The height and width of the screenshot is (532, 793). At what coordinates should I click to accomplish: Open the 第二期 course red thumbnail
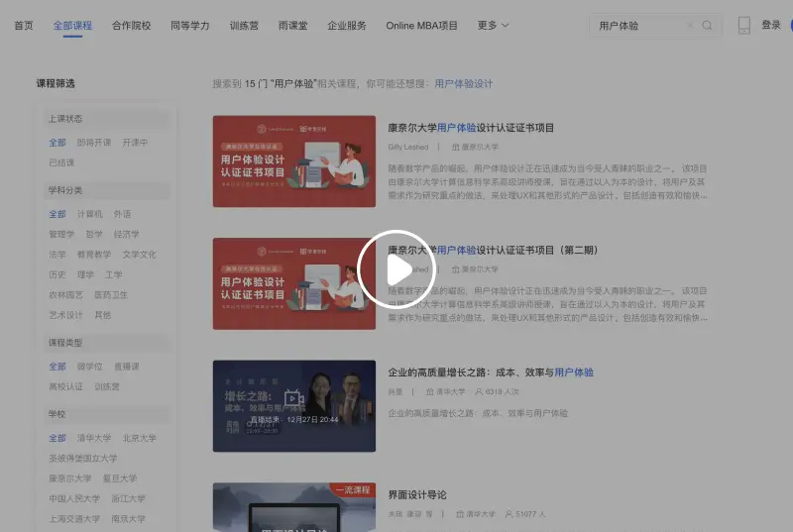[294, 284]
